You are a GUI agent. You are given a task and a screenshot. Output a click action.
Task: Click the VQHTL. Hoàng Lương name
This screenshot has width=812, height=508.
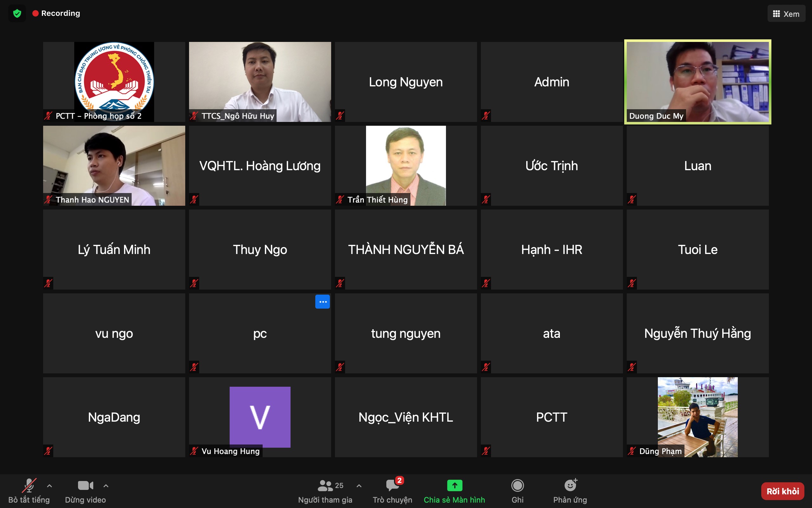260,166
